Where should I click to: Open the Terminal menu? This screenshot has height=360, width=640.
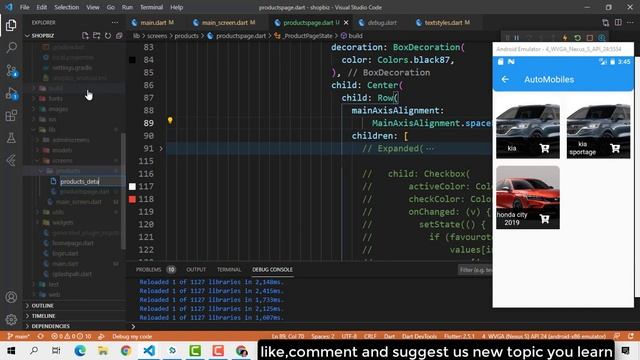click(151, 7)
